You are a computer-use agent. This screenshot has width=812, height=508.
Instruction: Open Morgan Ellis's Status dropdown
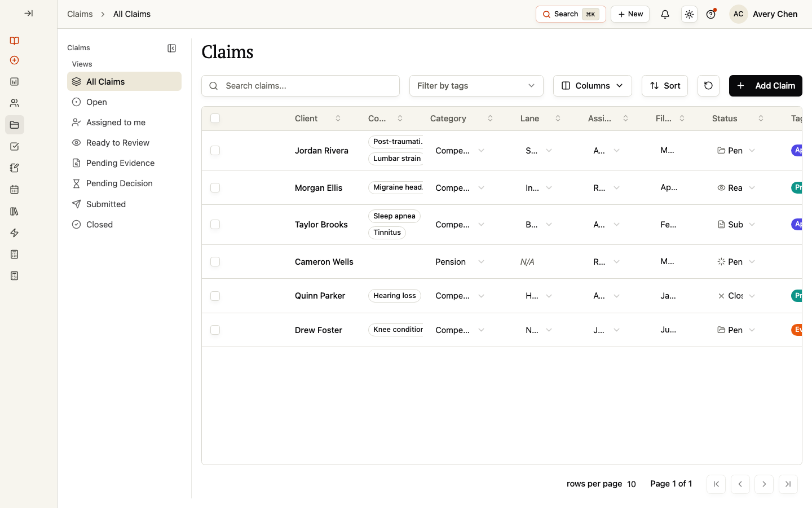coord(736,188)
